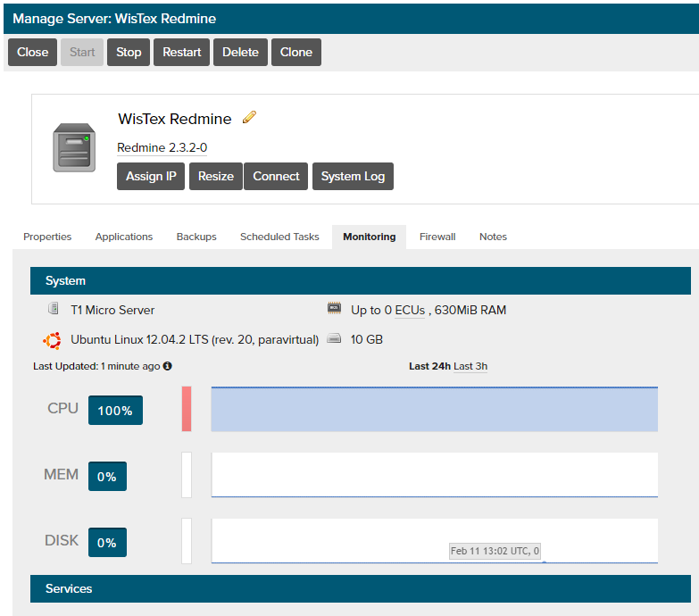This screenshot has width=699, height=616.
Task: Open the Assign IP dialog
Action: (x=151, y=177)
